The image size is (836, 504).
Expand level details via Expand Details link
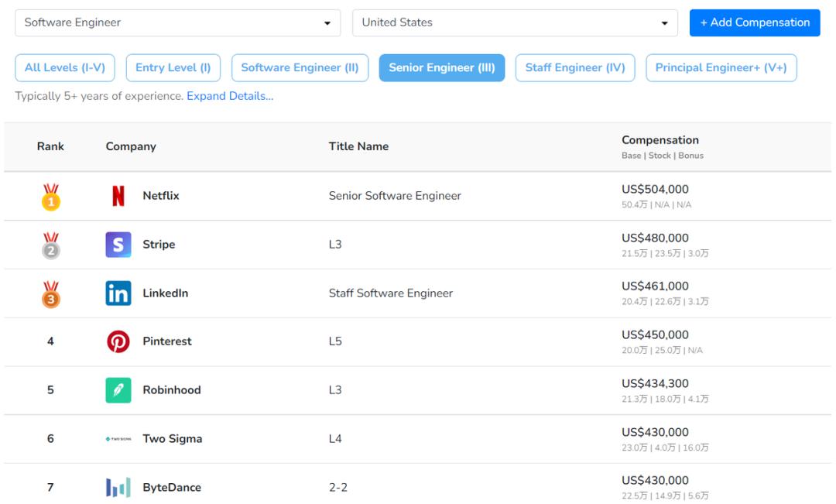pos(230,96)
